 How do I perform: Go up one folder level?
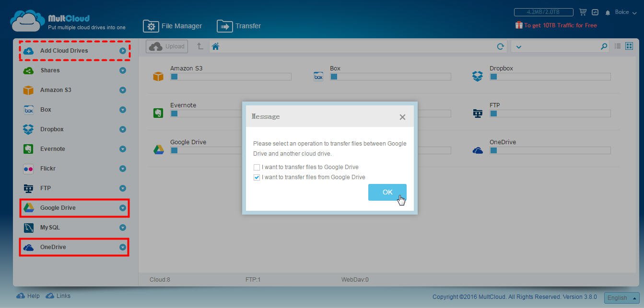(x=200, y=46)
